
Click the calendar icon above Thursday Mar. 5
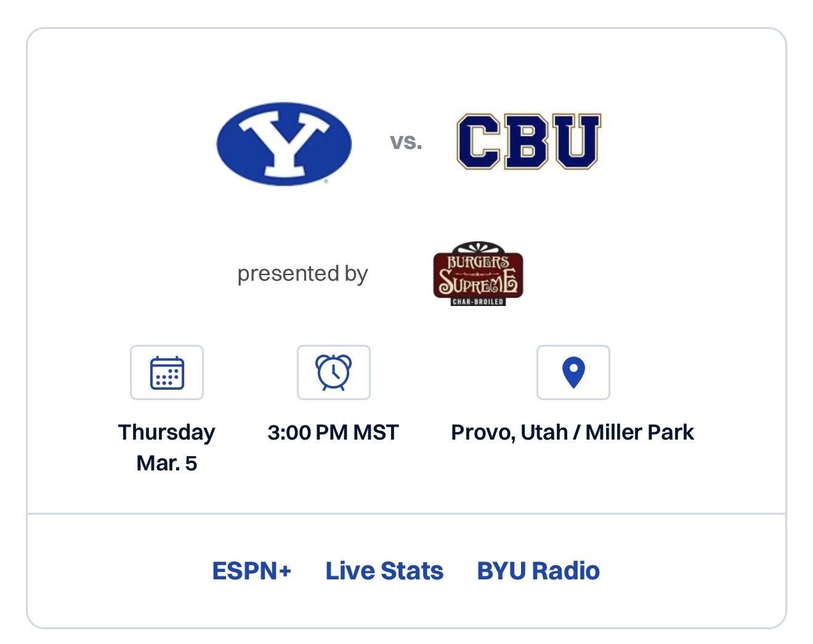[x=166, y=372]
